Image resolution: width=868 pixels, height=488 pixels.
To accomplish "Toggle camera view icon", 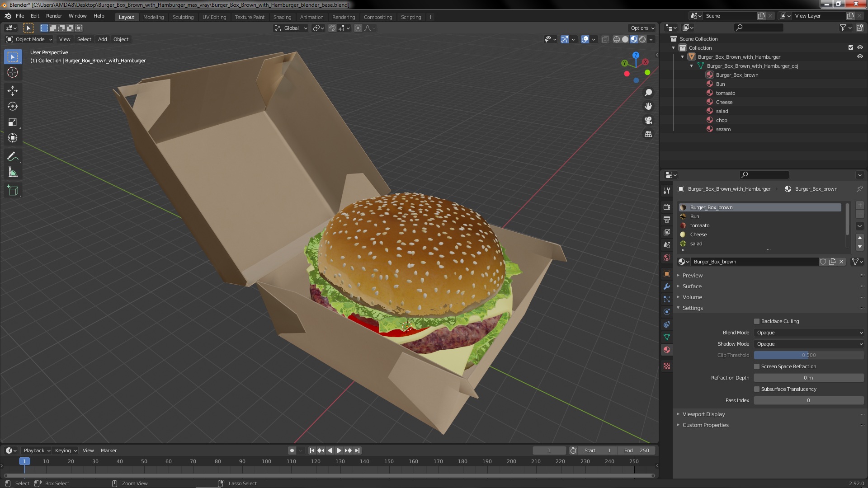I will coord(648,120).
